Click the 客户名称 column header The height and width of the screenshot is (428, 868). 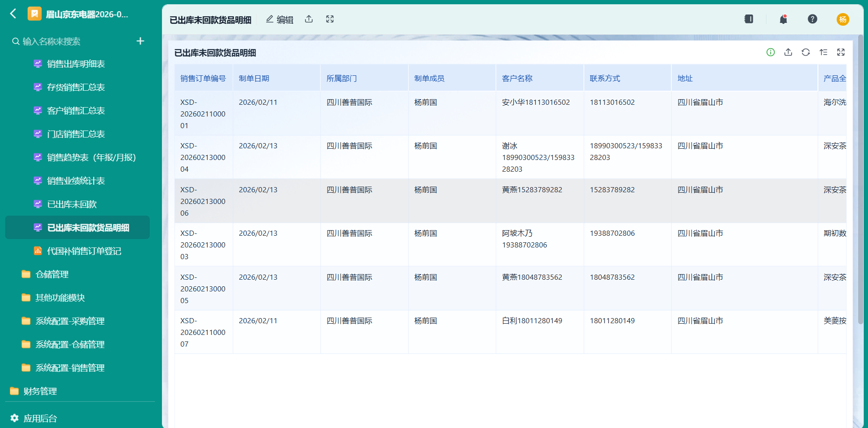(540, 79)
